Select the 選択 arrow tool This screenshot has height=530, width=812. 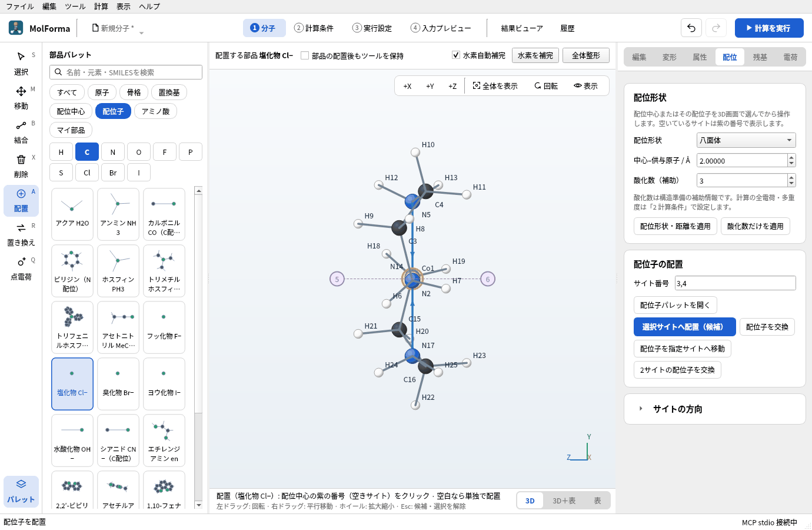pyautogui.click(x=21, y=63)
